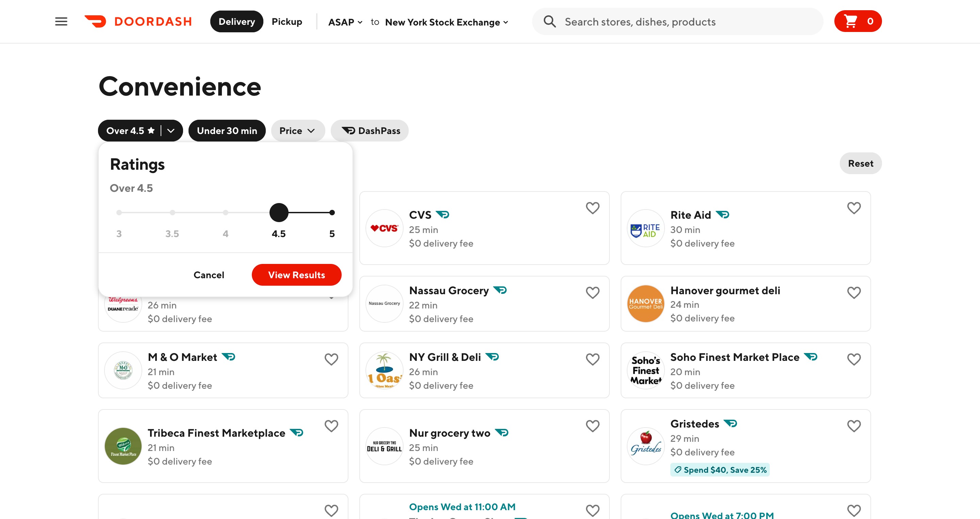This screenshot has height=519, width=980.
Task: Save Soho Finest Market Place heart
Action: tap(854, 359)
